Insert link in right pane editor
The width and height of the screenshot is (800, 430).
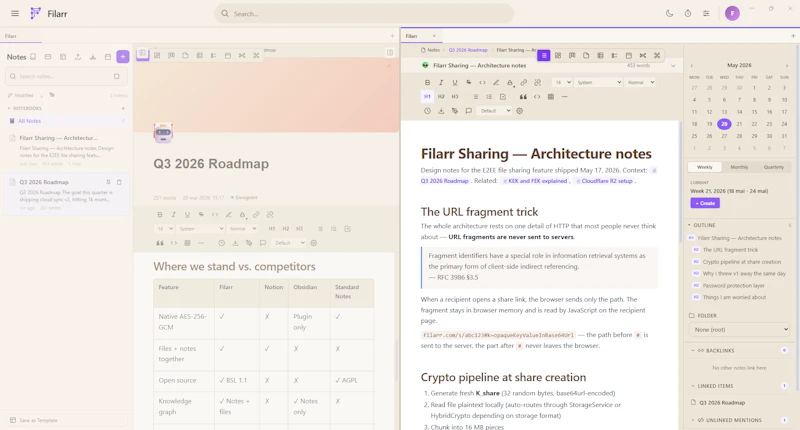(523, 82)
